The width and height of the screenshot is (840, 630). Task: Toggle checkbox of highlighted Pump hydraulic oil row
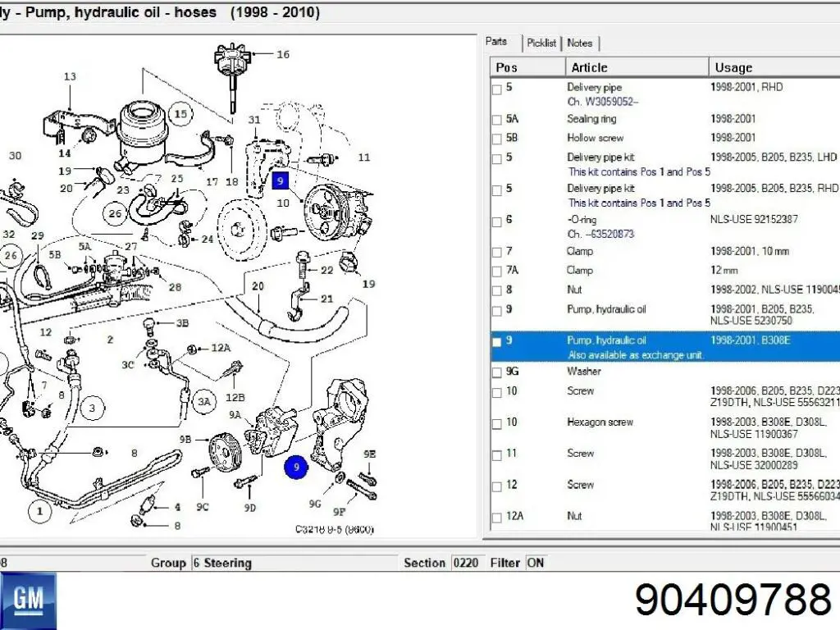pyautogui.click(x=496, y=342)
